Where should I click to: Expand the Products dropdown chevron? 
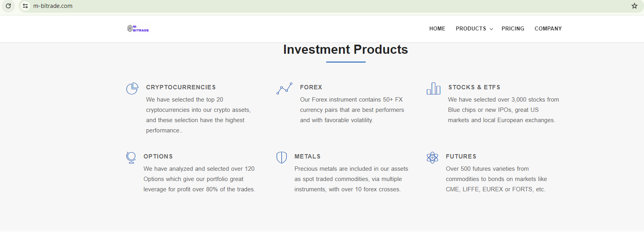coord(491,29)
